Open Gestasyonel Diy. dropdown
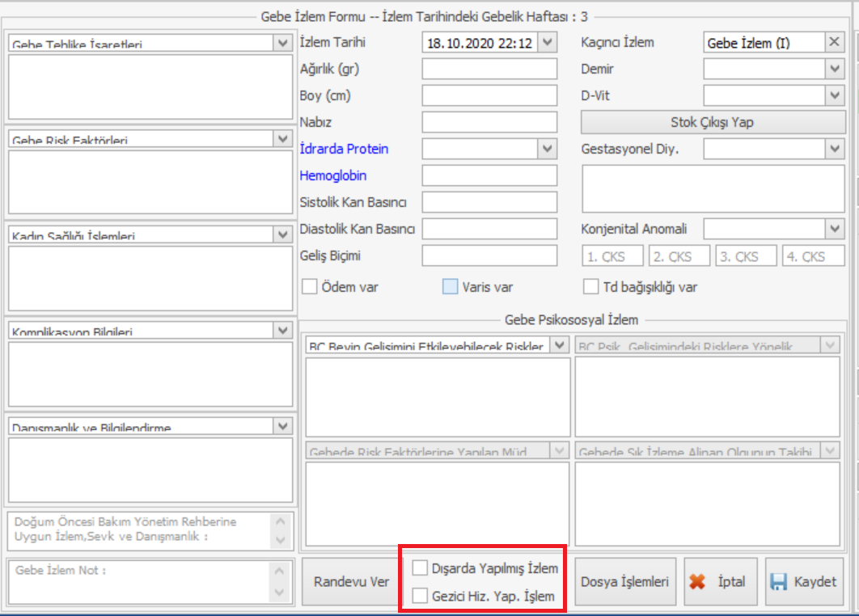 click(x=835, y=149)
